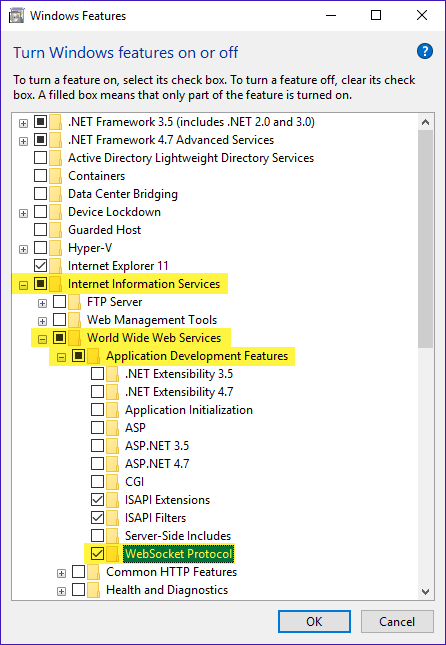Image resolution: width=446 pixels, height=645 pixels.
Task: Uncheck the WebSocket Protocol checkbox
Action: click(98, 554)
